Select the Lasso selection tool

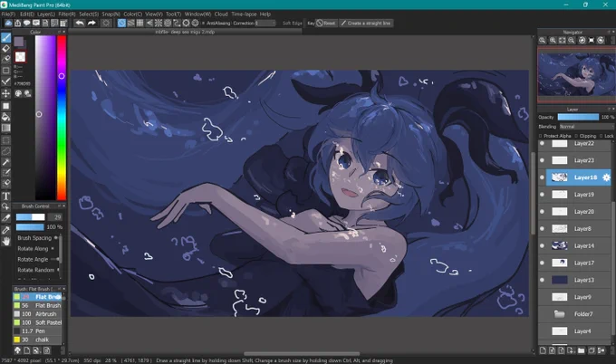tap(6, 151)
